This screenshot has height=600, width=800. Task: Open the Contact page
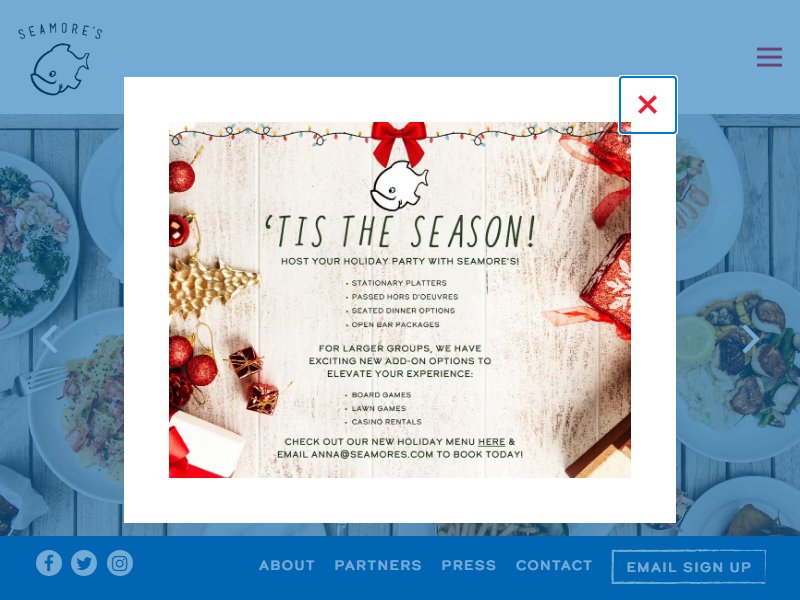click(x=554, y=565)
